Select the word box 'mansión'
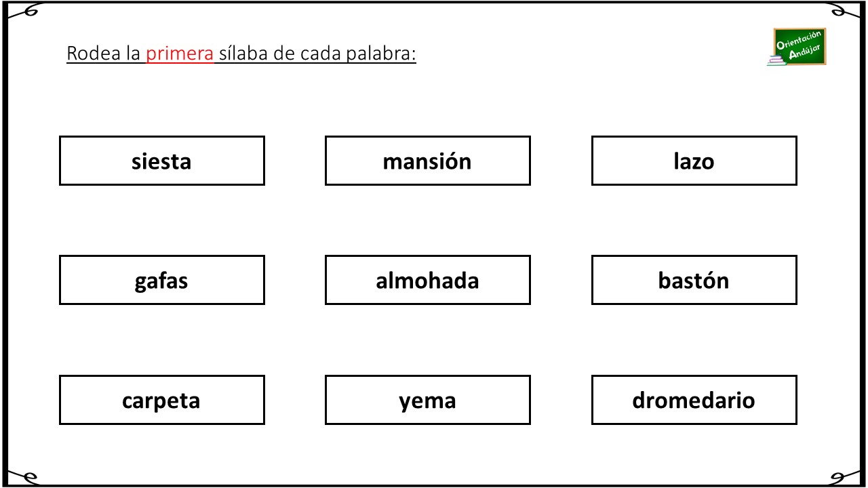The width and height of the screenshot is (868, 488). 427,161
